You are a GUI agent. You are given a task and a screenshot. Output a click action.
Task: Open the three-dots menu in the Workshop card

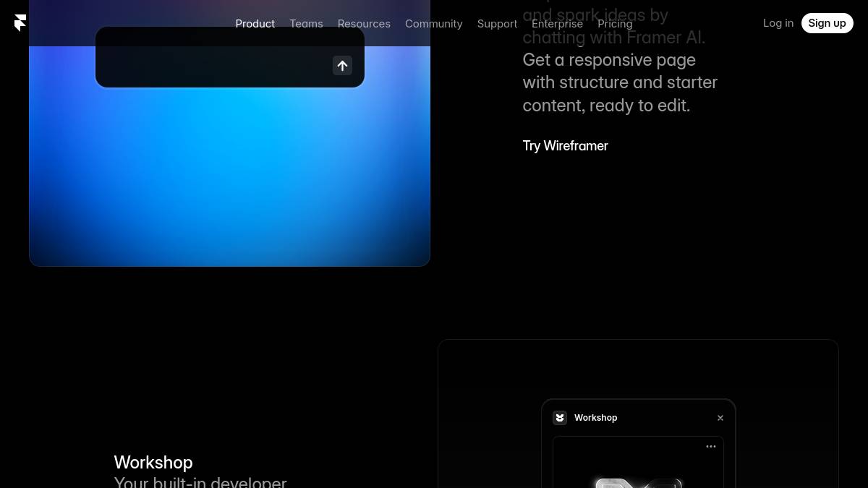pyautogui.click(x=711, y=447)
